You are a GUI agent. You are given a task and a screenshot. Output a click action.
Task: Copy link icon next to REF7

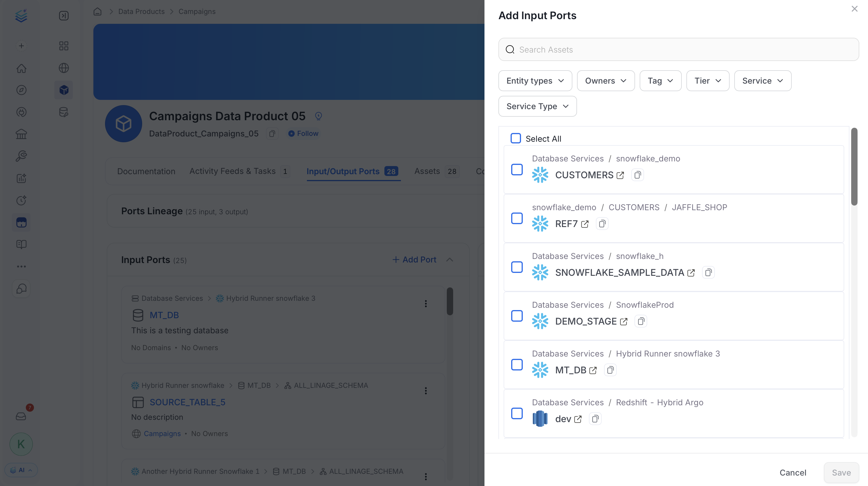(602, 224)
